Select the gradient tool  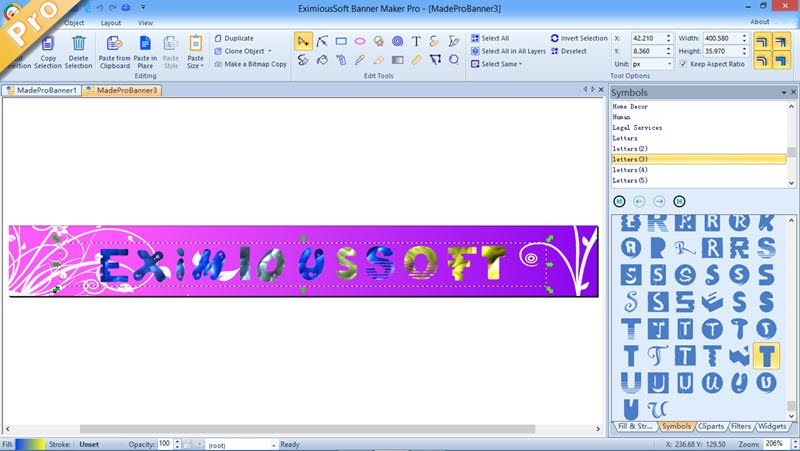tap(397, 60)
